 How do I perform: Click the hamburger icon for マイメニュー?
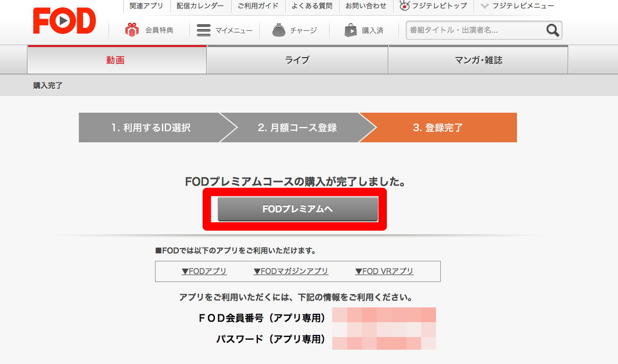203,30
